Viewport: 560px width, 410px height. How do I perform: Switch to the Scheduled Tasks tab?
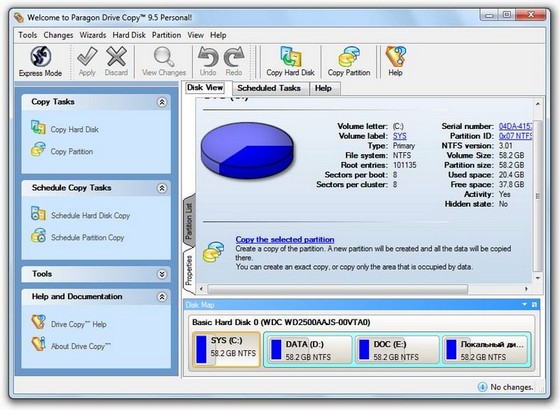pyautogui.click(x=269, y=88)
